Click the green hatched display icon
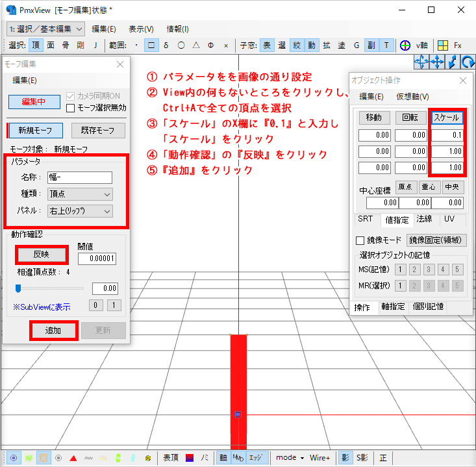Viewport: 476px width, 467px height. pyautogui.click(x=29, y=458)
